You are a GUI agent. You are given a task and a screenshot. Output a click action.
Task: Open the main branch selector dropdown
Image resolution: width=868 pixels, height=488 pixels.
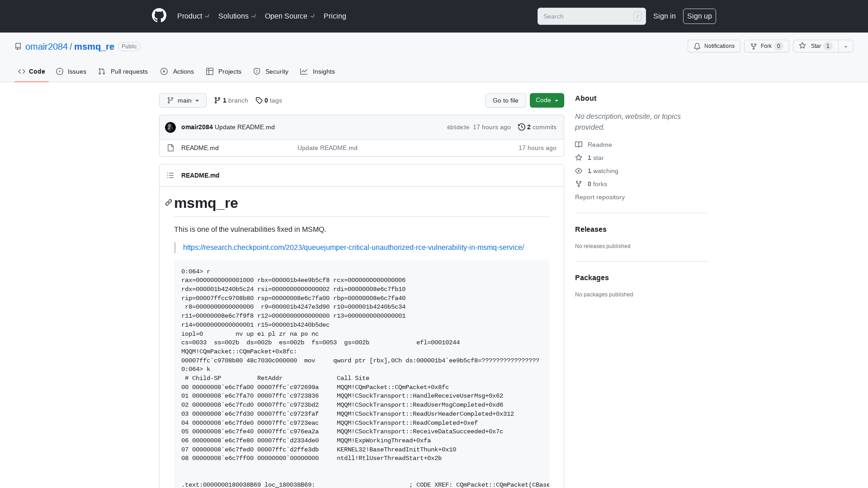click(183, 100)
